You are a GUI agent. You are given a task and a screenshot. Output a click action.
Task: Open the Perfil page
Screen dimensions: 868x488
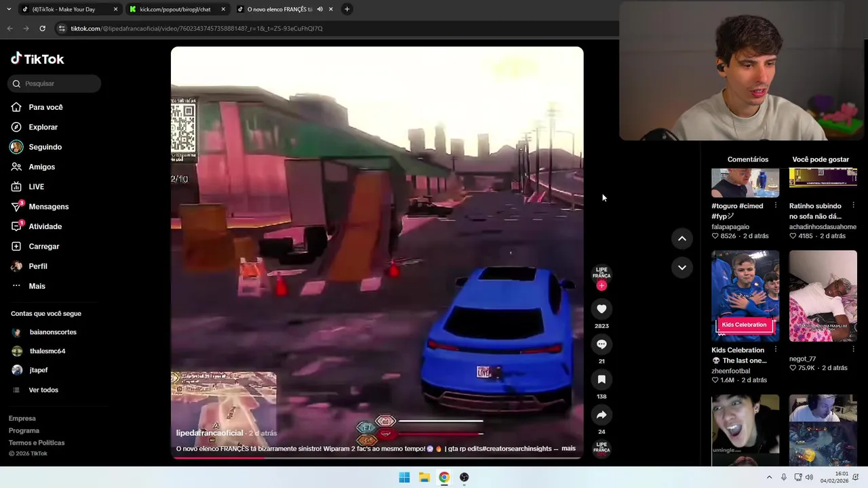click(37, 266)
